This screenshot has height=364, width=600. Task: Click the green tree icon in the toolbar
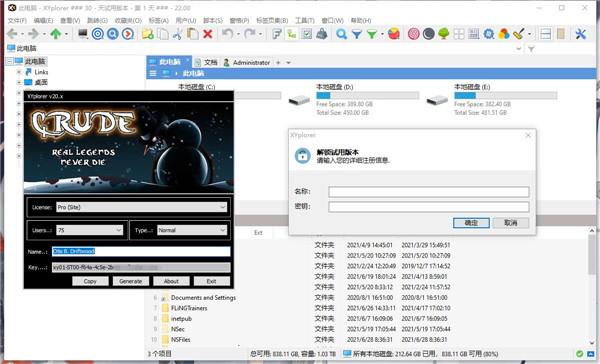pos(443,34)
